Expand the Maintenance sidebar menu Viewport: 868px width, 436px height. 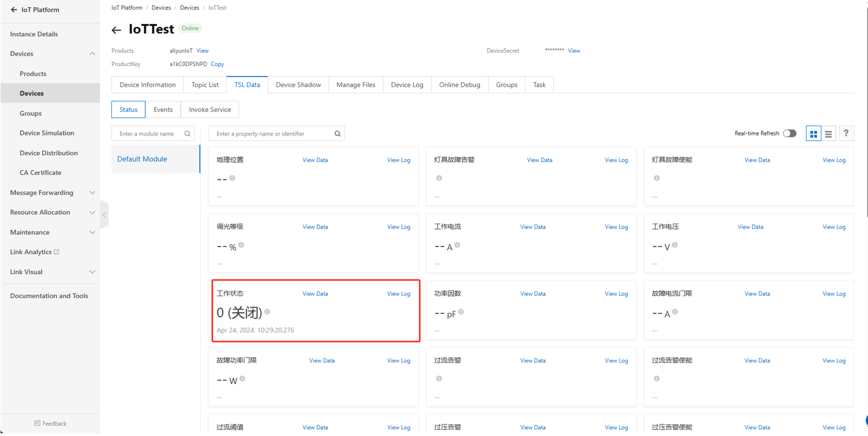pos(92,233)
